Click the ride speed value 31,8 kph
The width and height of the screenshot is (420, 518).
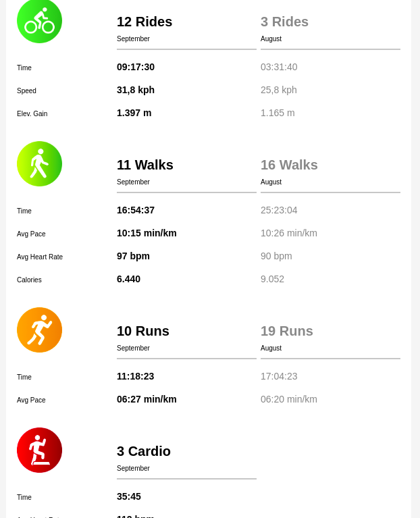(136, 90)
